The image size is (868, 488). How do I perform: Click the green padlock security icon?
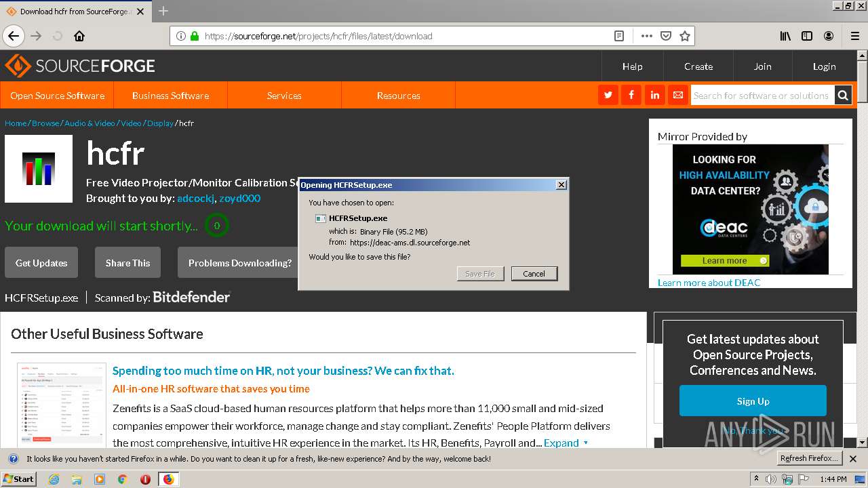click(195, 36)
